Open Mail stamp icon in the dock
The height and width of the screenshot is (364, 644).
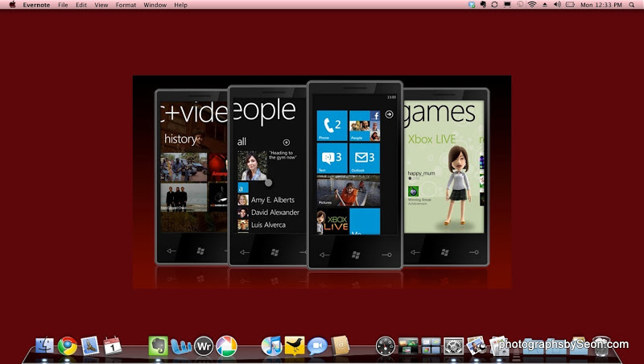(x=90, y=345)
